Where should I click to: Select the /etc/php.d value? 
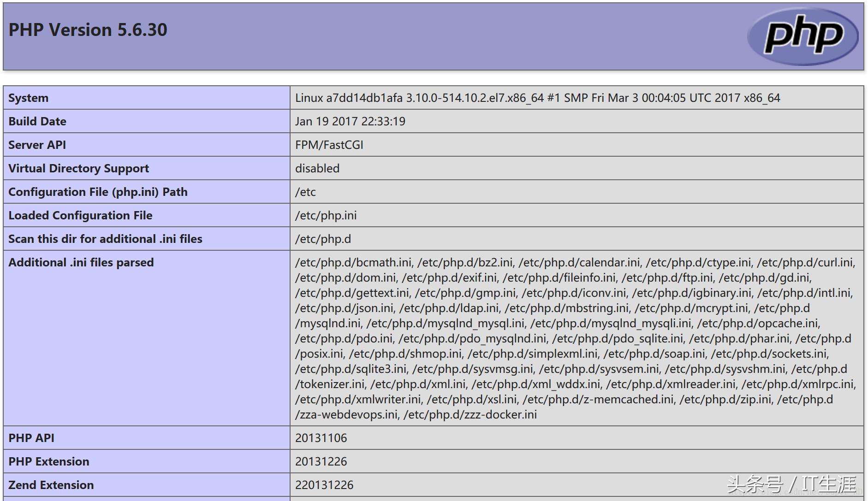click(323, 239)
